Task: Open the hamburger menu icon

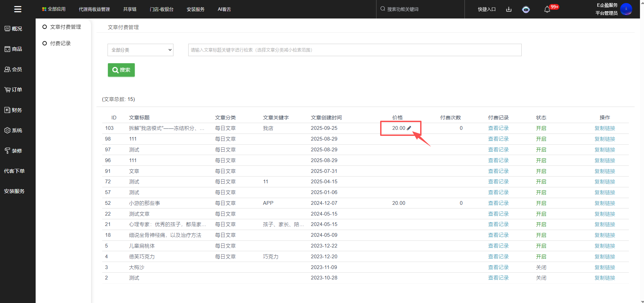Action: (18, 9)
